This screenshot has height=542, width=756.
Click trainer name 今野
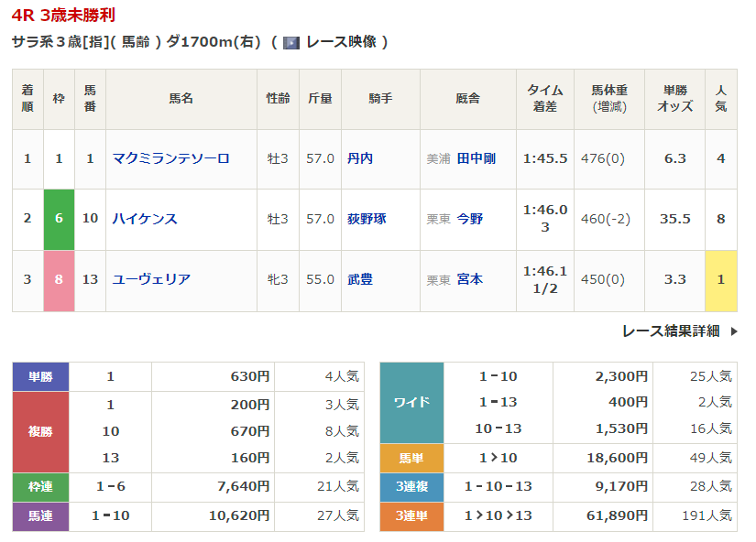[x=469, y=219]
